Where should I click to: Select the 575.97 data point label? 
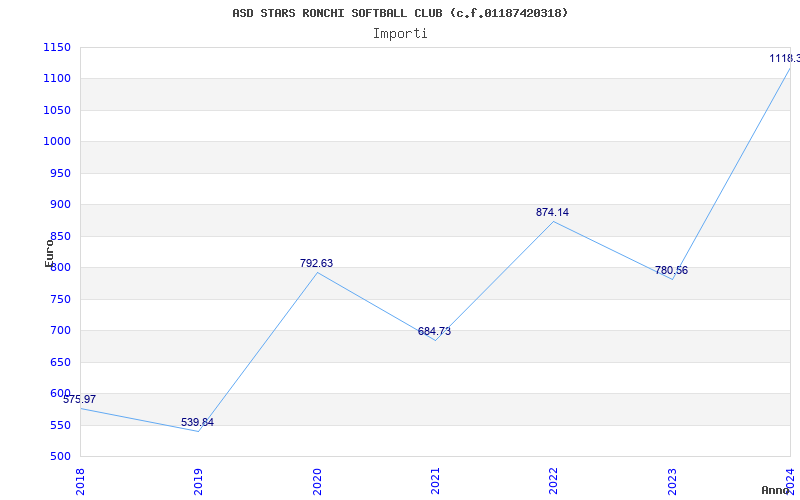pyautogui.click(x=80, y=399)
